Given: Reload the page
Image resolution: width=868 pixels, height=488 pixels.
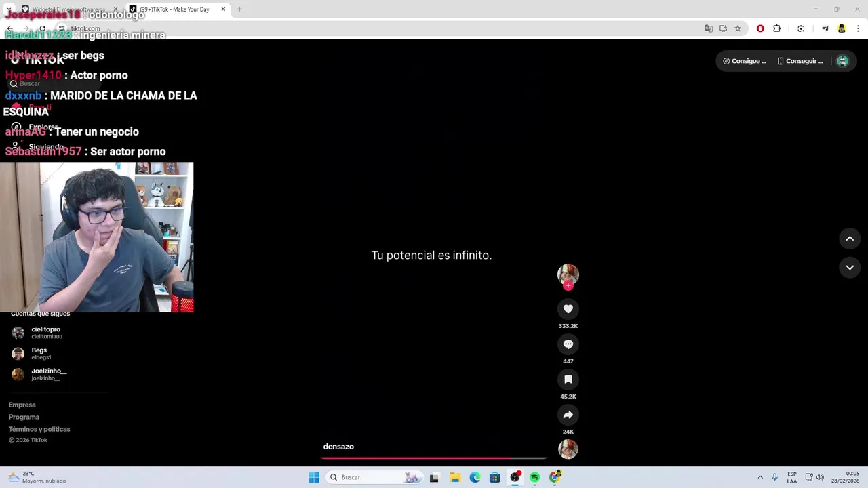Looking at the screenshot, I should (42, 28).
